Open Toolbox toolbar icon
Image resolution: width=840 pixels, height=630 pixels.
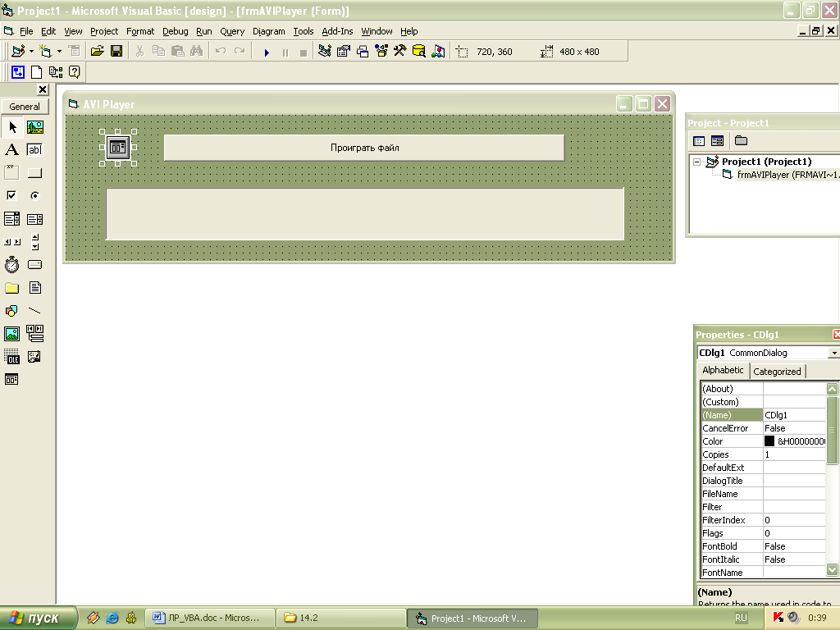pos(400,52)
